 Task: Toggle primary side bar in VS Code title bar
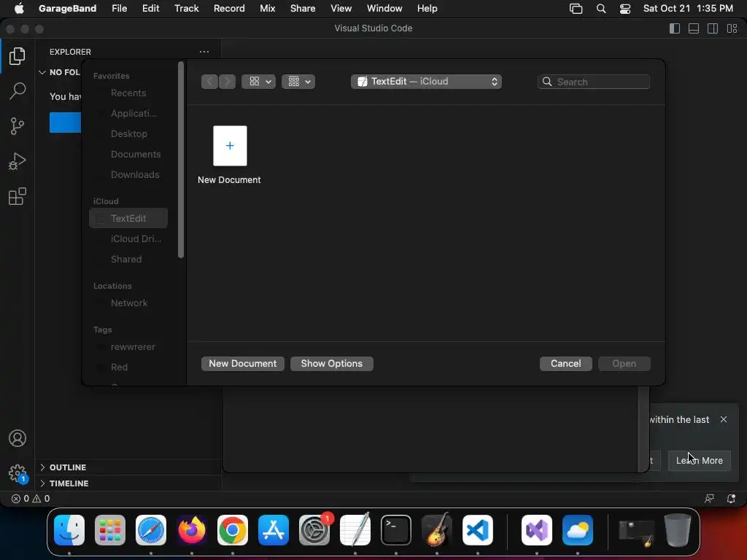pyautogui.click(x=675, y=28)
